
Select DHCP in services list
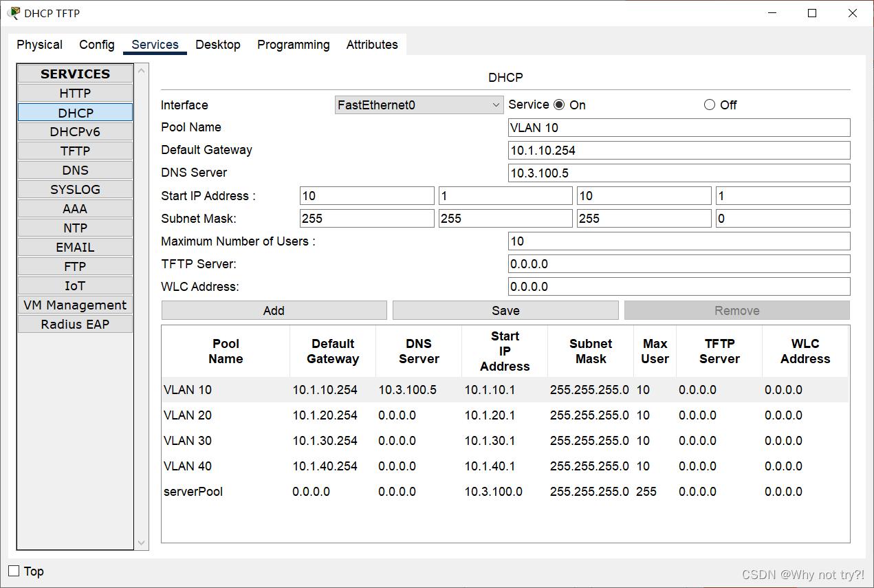click(x=75, y=112)
